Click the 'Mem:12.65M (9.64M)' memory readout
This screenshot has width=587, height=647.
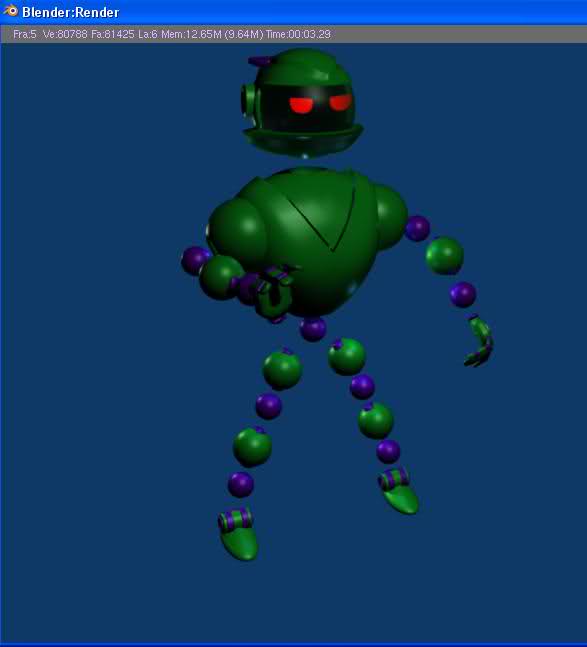[212, 34]
